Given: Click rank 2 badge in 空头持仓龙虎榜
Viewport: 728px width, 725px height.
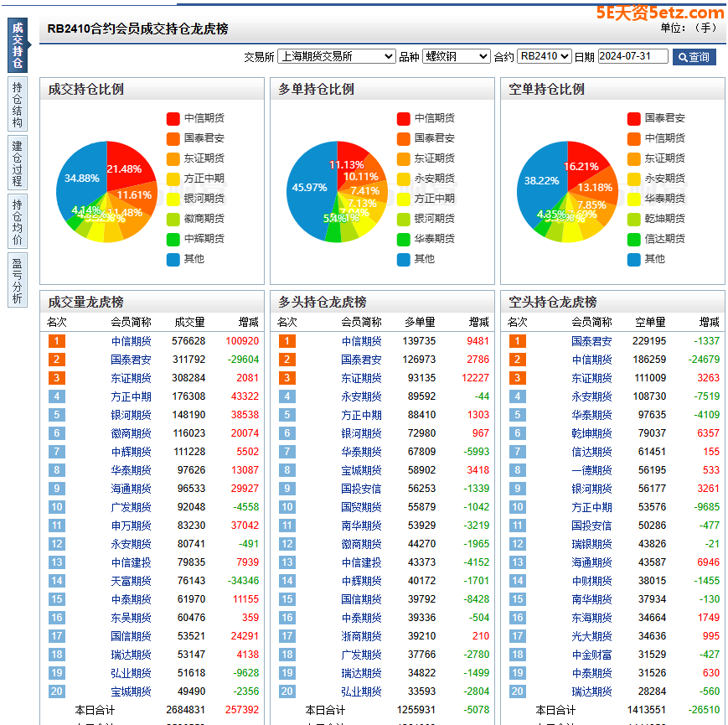Looking at the screenshot, I should click(x=517, y=360).
